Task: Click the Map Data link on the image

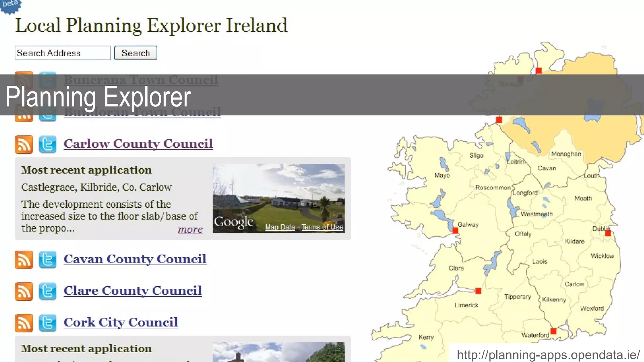Action: 280,227
